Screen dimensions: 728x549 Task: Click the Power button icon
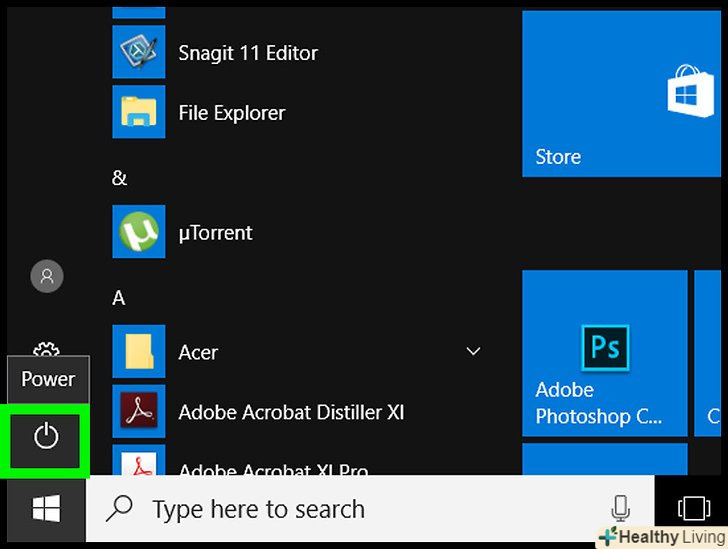pyautogui.click(x=46, y=436)
